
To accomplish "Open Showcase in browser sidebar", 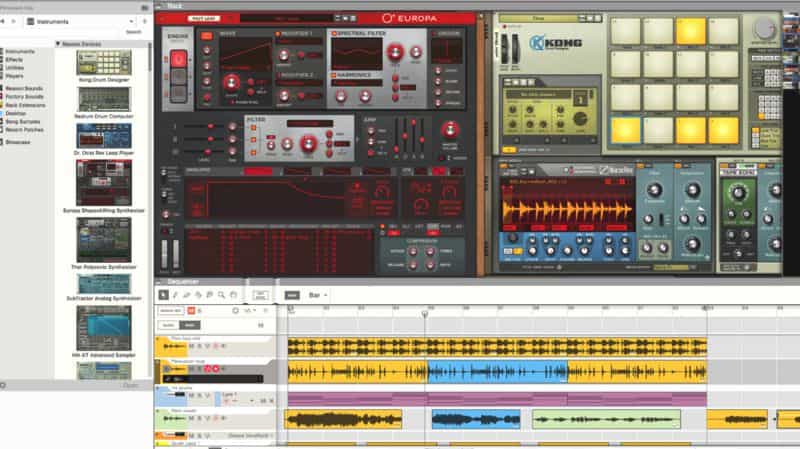I will [x=18, y=142].
